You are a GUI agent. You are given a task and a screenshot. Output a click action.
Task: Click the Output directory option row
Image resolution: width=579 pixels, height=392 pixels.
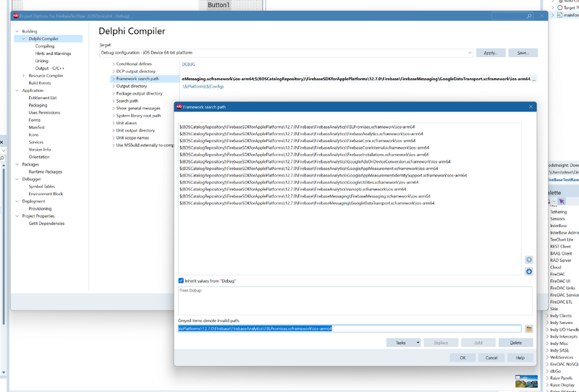point(132,86)
